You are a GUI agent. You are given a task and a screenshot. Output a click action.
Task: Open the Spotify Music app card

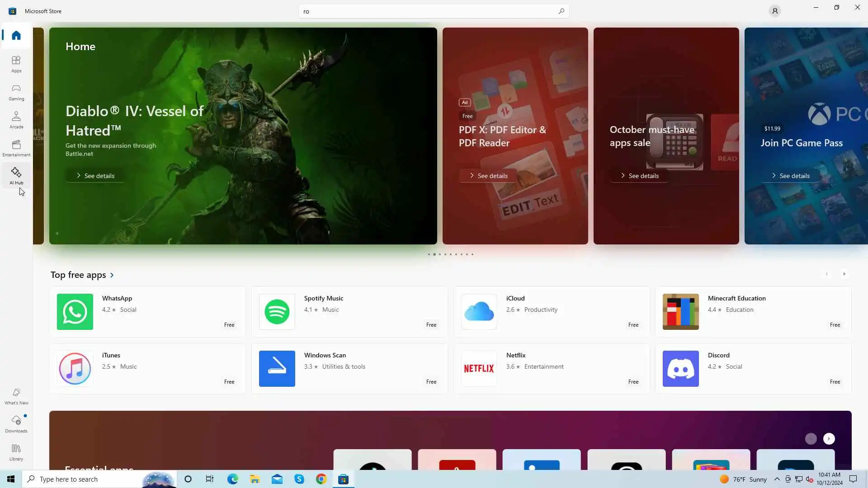349,312
